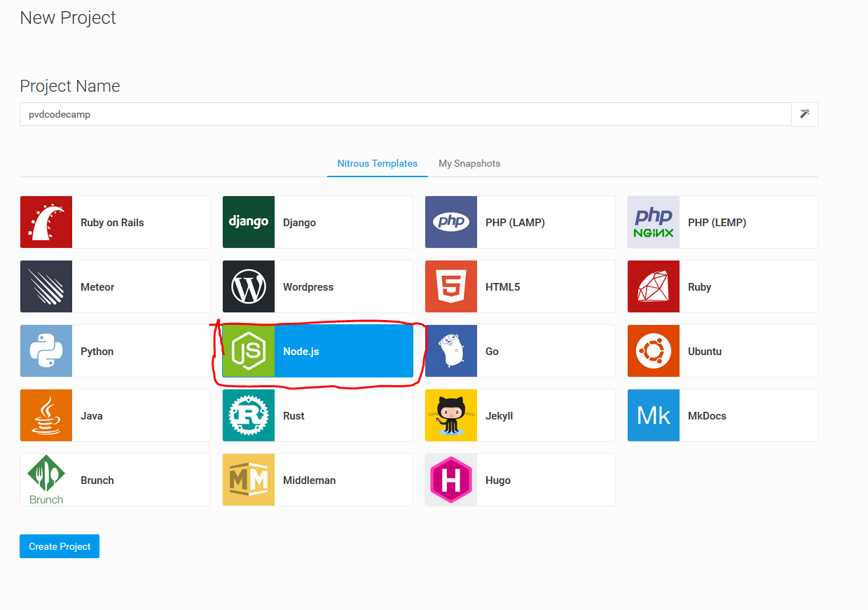The image size is (868, 610).
Task: Click the Go gopher icon
Action: (x=451, y=351)
